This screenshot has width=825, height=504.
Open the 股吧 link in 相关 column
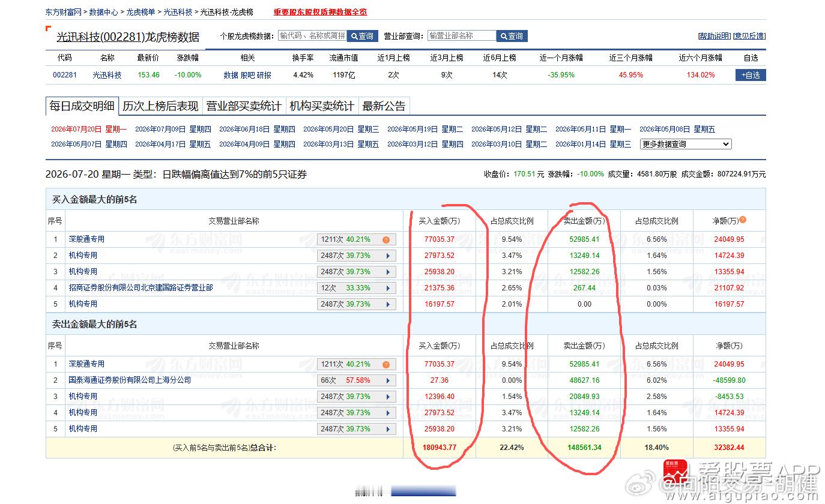pyautogui.click(x=247, y=75)
